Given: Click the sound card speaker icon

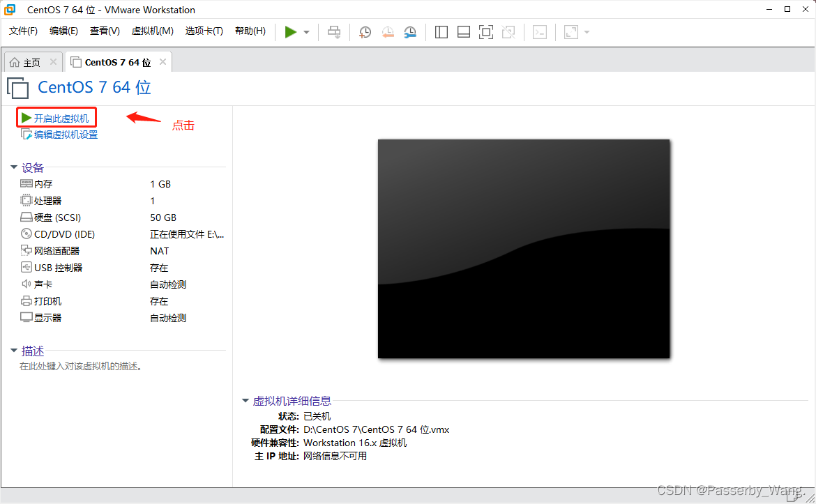Looking at the screenshot, I should click(26, 284).
